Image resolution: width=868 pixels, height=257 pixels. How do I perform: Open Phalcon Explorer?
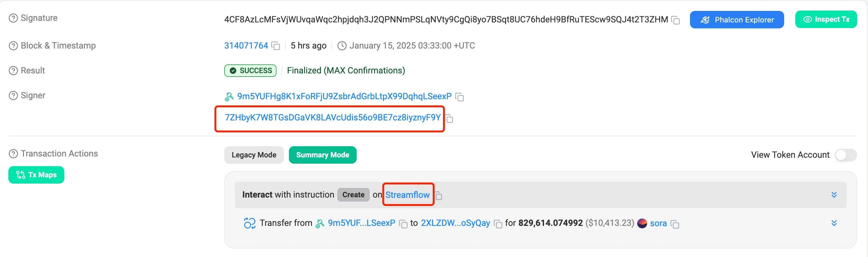tap(737, 20)
